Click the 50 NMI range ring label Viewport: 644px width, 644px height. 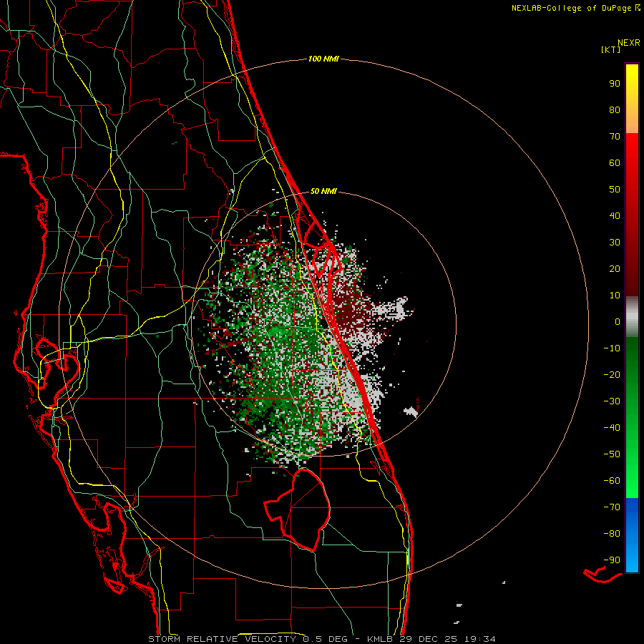(323, 191)
